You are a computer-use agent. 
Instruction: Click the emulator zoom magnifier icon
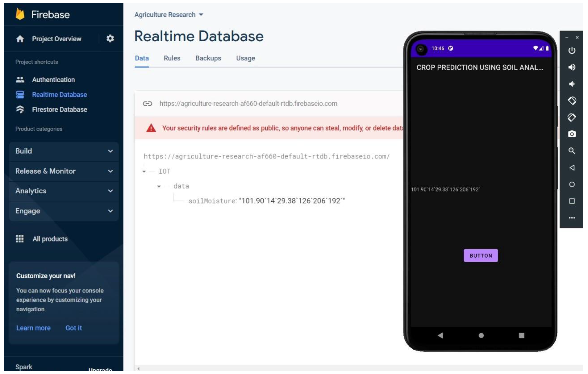(x=572, y=151)
